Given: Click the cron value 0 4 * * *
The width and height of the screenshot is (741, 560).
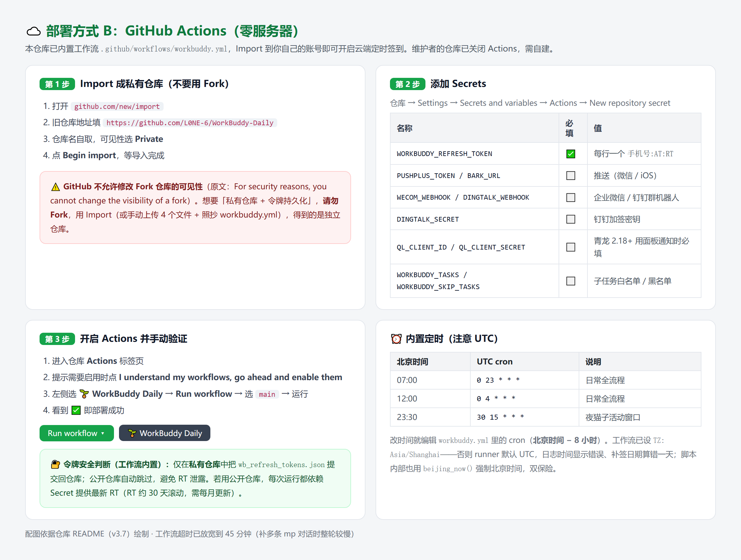Looking at the screenshot, I should 496,399.
